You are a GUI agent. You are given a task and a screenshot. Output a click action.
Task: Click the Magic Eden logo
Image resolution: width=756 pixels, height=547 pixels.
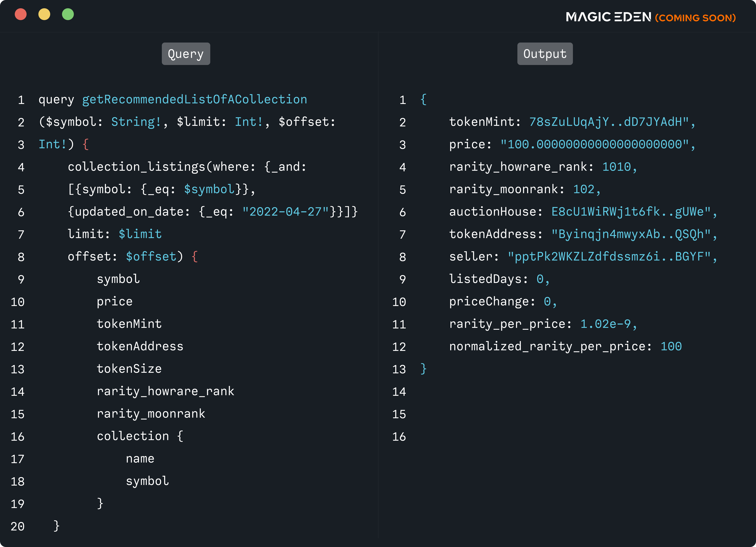(x=608, y=17)
